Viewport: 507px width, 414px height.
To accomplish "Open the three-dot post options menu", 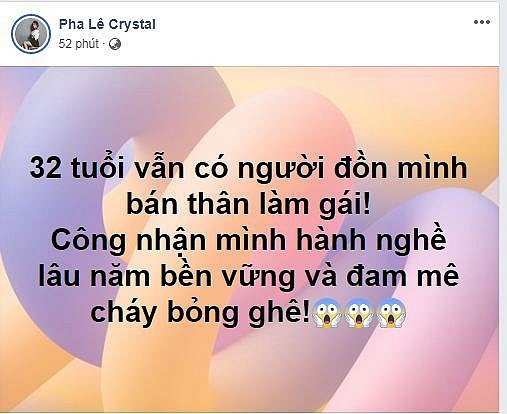I will (482, 22).
